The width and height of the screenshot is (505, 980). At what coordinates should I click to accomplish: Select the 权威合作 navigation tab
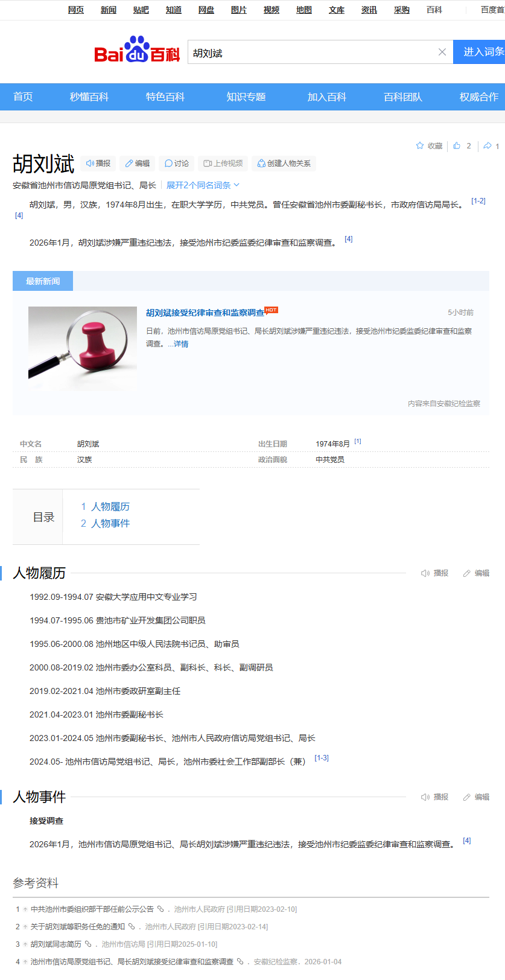point(479,97)
